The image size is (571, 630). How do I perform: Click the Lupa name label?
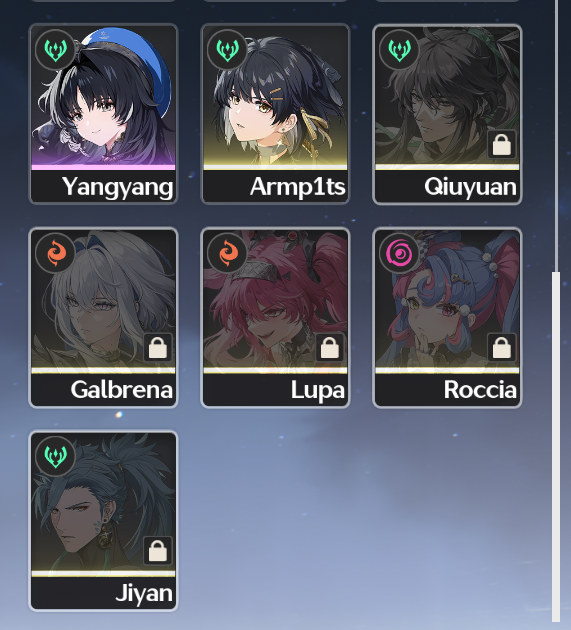[x=317, y=390]
